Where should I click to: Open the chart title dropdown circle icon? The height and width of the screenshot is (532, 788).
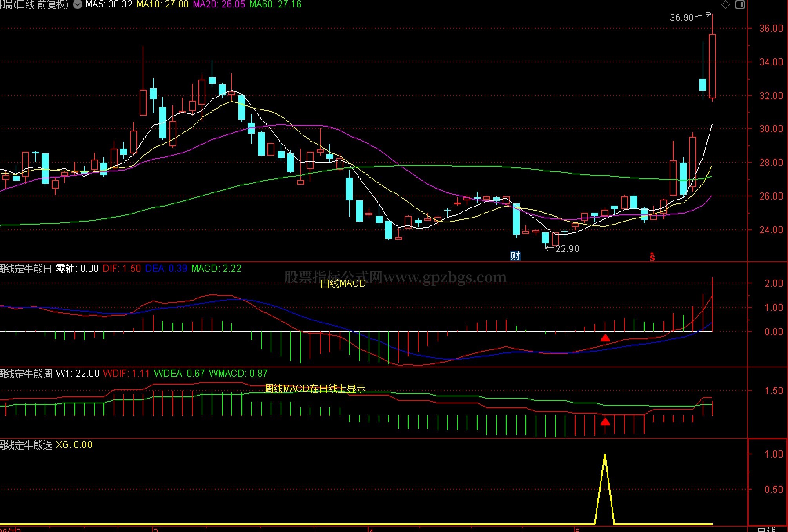tap(78, 5)
